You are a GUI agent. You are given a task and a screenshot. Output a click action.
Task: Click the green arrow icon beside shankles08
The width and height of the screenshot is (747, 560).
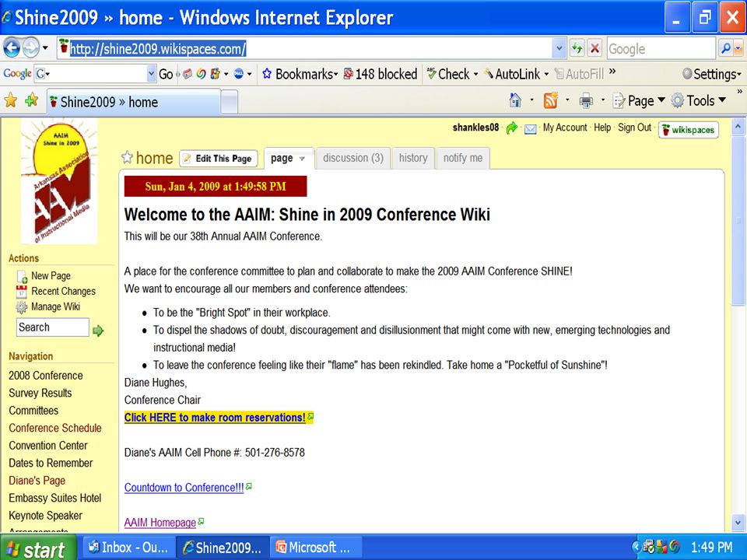[512, 128]
